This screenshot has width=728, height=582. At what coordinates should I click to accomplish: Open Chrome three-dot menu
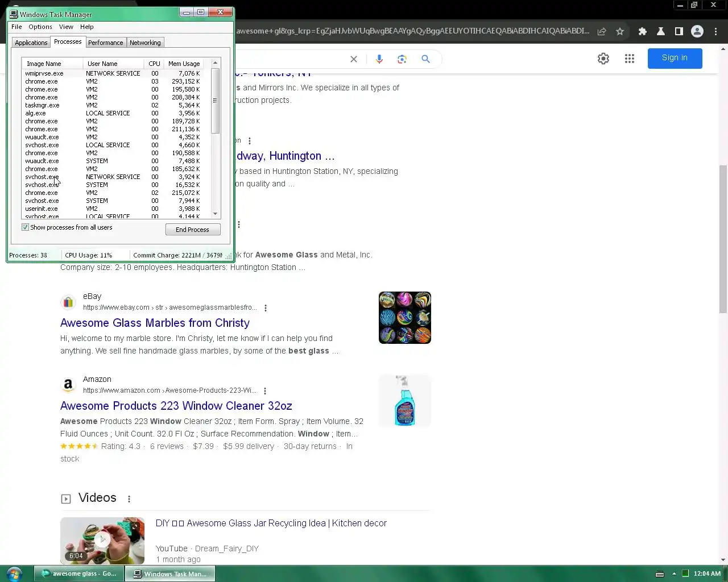point(716,31)
